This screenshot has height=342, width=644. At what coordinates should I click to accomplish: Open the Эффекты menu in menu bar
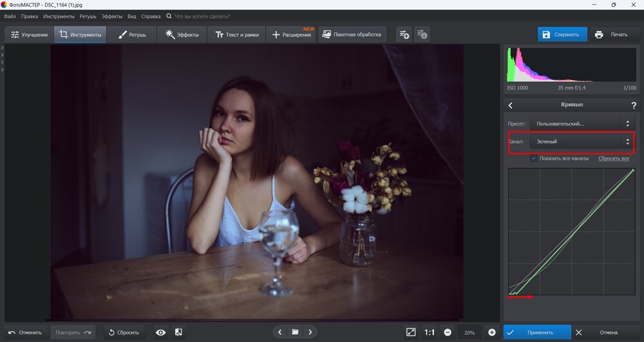111,16
